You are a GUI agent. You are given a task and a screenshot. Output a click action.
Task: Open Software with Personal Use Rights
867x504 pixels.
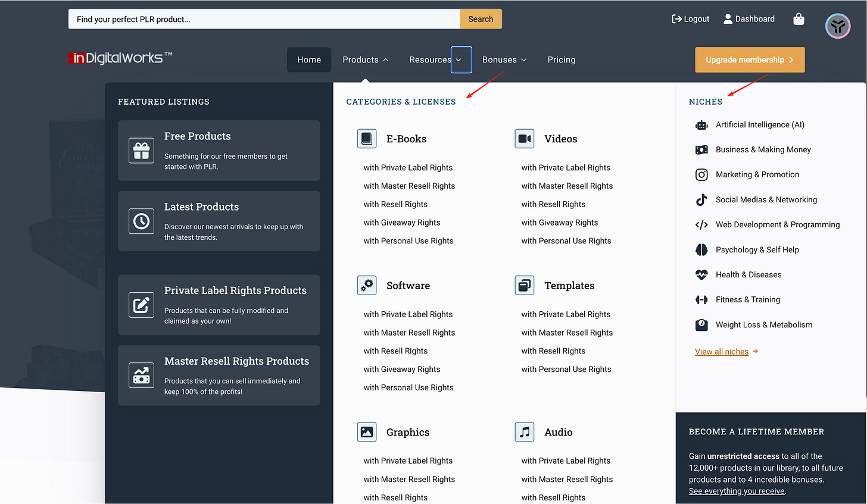point(408,387)
